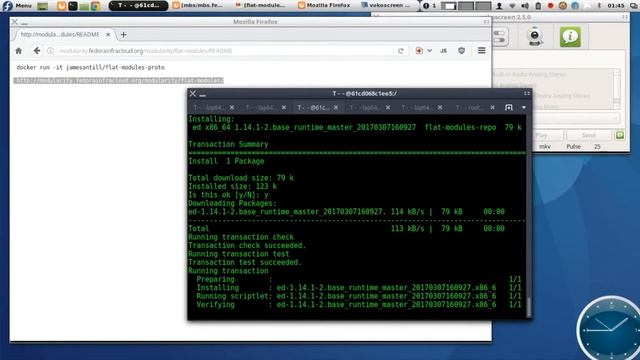Click the red Firefox extension icon

419,51
